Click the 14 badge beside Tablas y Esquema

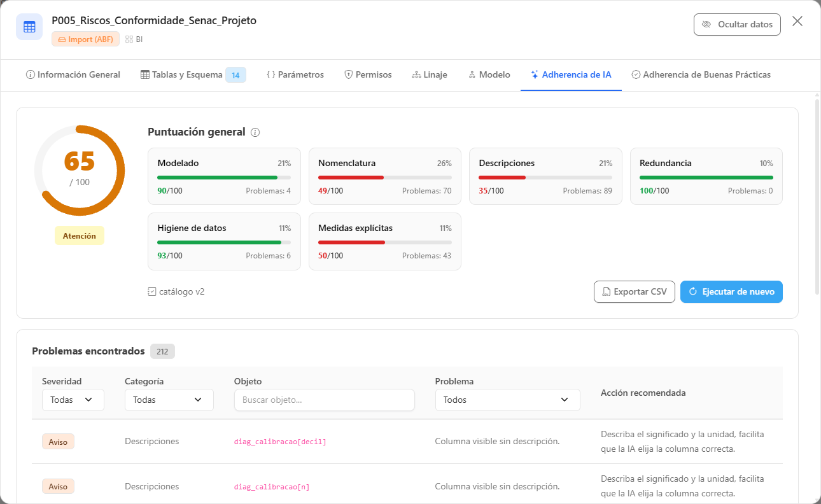pyautogui.click(x=235, y=75)
